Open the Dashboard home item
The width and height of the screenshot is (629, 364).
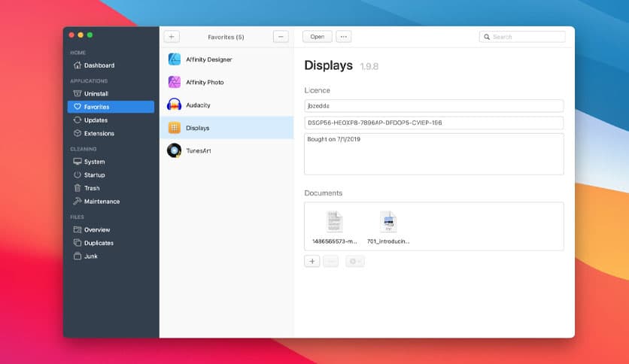pos(99,65)
